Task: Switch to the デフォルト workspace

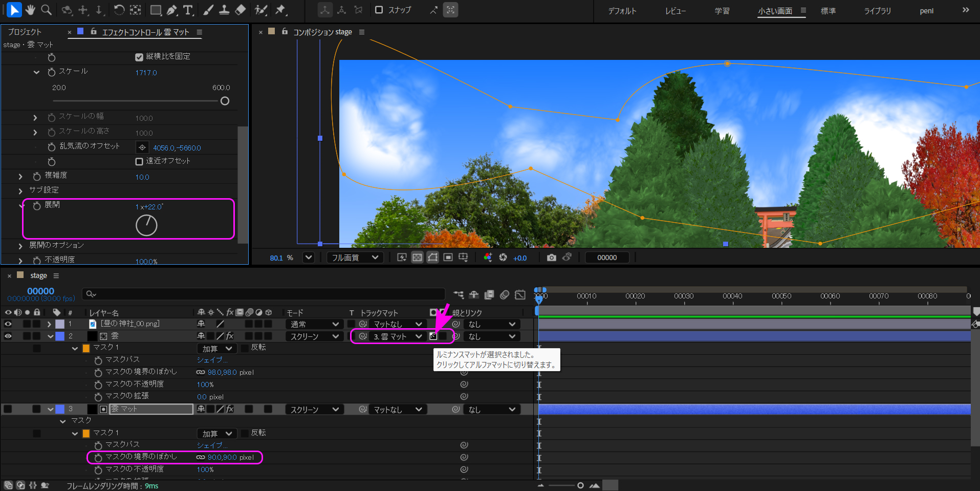Action: tap(622, 11)
